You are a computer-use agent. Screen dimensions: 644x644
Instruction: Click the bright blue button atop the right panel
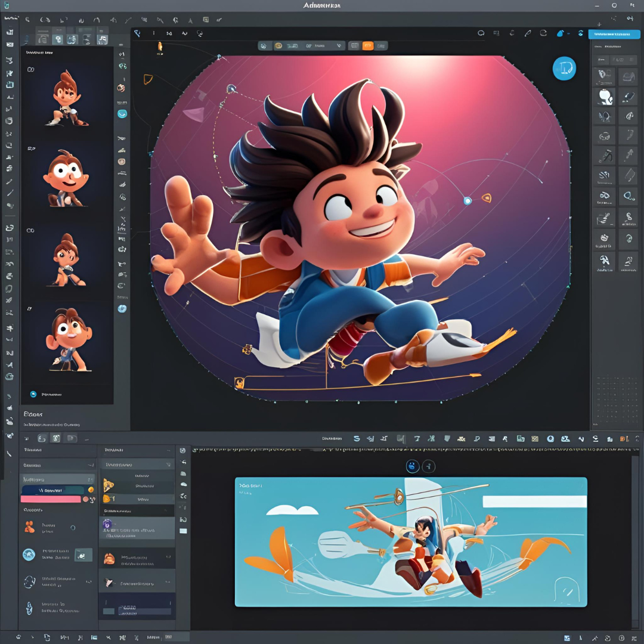614,34
